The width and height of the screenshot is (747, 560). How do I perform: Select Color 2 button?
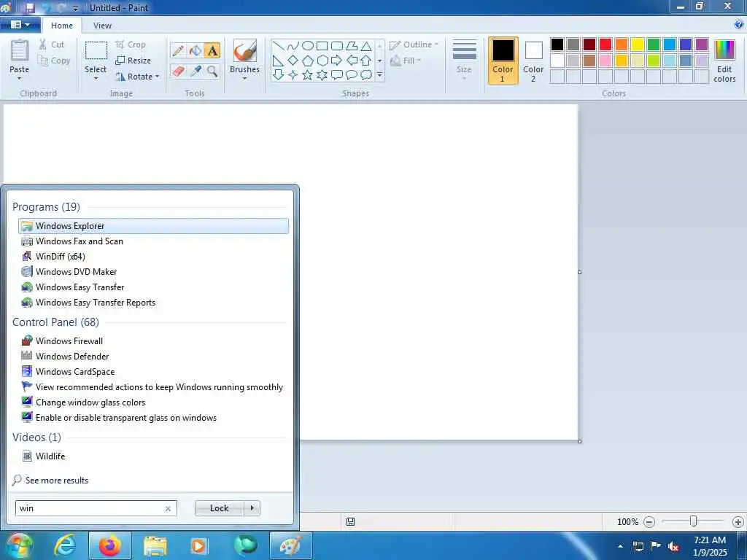(x=533, y=61)
